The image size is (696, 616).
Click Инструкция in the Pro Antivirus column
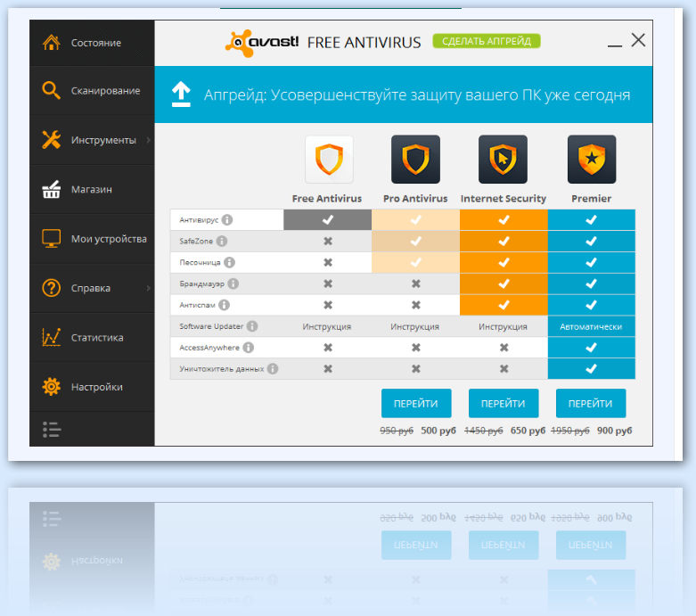[x=414, y=327]
